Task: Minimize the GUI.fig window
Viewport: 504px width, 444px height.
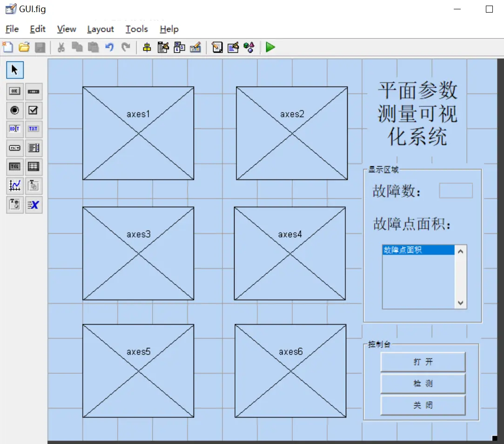Action: 457,9
